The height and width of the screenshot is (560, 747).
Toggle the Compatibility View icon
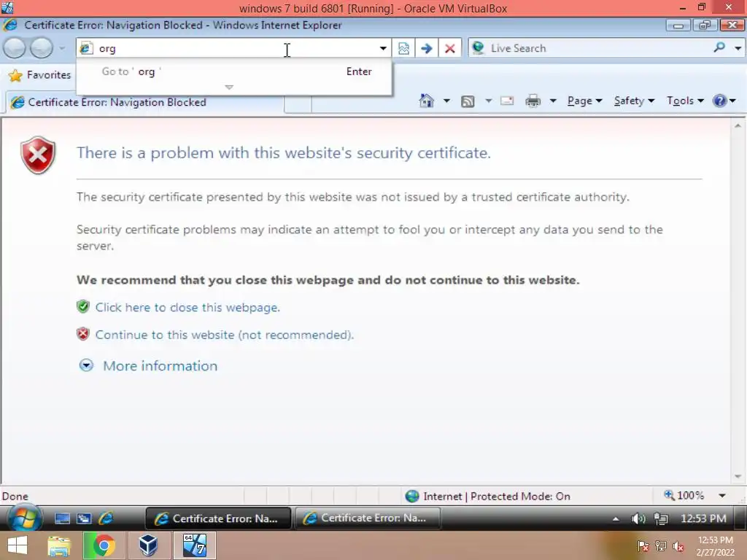[403, 48]
